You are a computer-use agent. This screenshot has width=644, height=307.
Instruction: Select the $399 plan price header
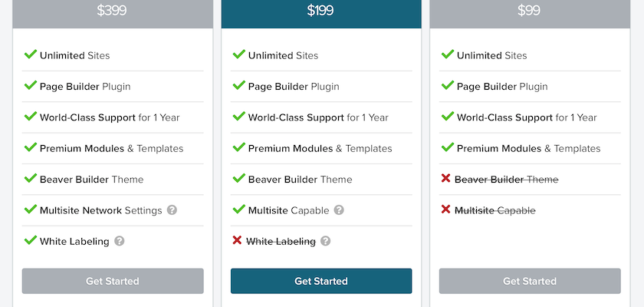click(112, 12)
